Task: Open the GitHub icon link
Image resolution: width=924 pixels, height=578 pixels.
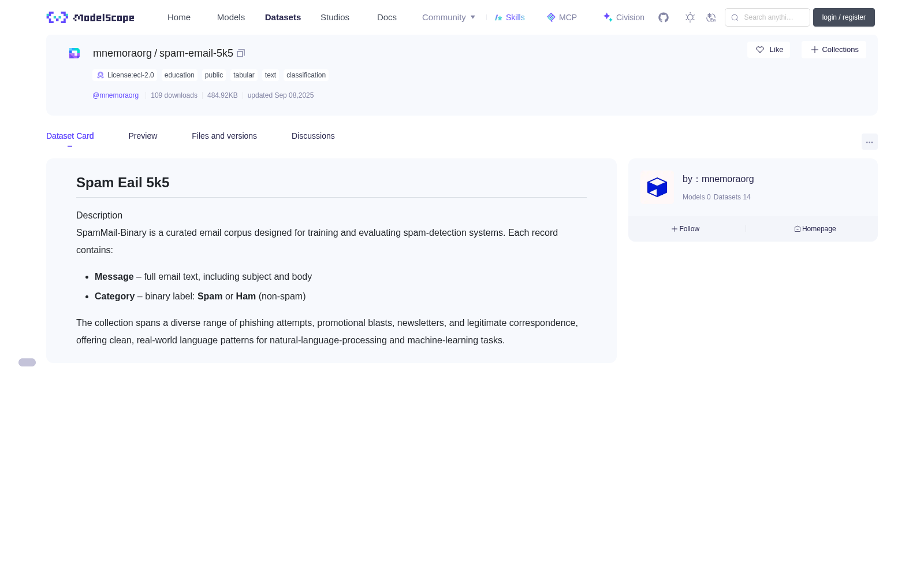Action: click(664, 17)
